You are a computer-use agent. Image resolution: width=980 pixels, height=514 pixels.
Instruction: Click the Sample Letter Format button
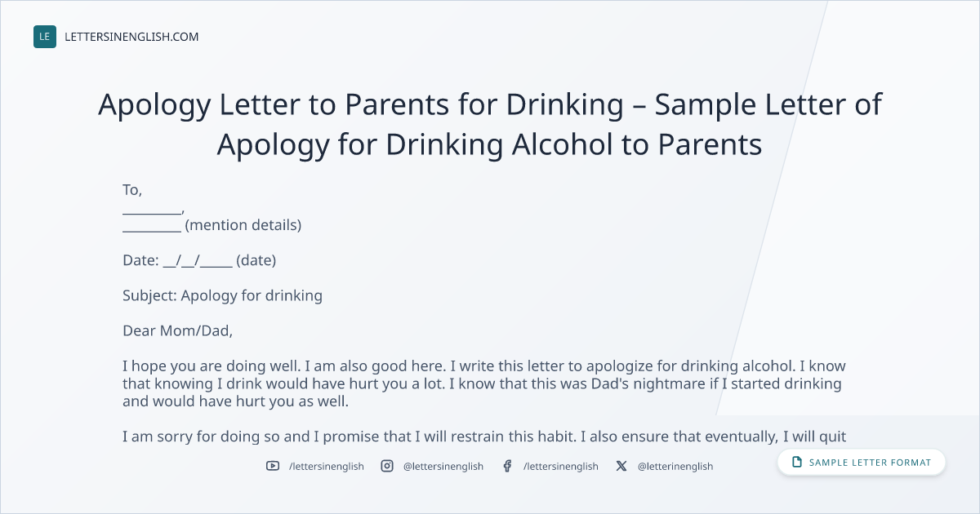coord(862,463)
